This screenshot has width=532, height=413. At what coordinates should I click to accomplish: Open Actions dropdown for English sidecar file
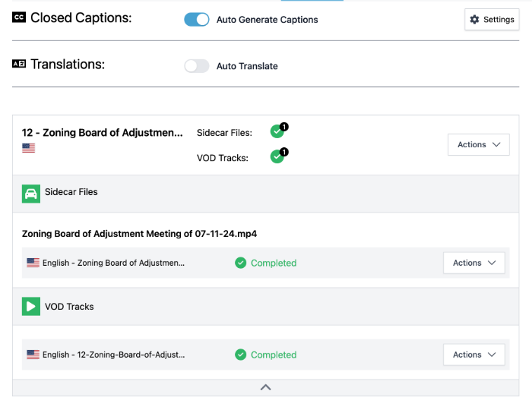[473, 263]
